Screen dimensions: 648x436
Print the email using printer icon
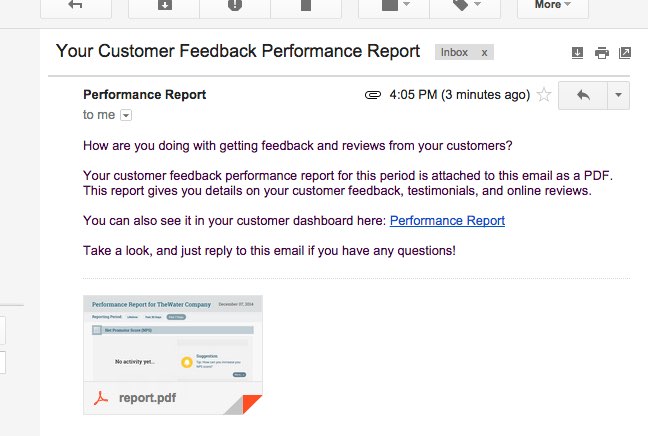[x=602, y=53]
